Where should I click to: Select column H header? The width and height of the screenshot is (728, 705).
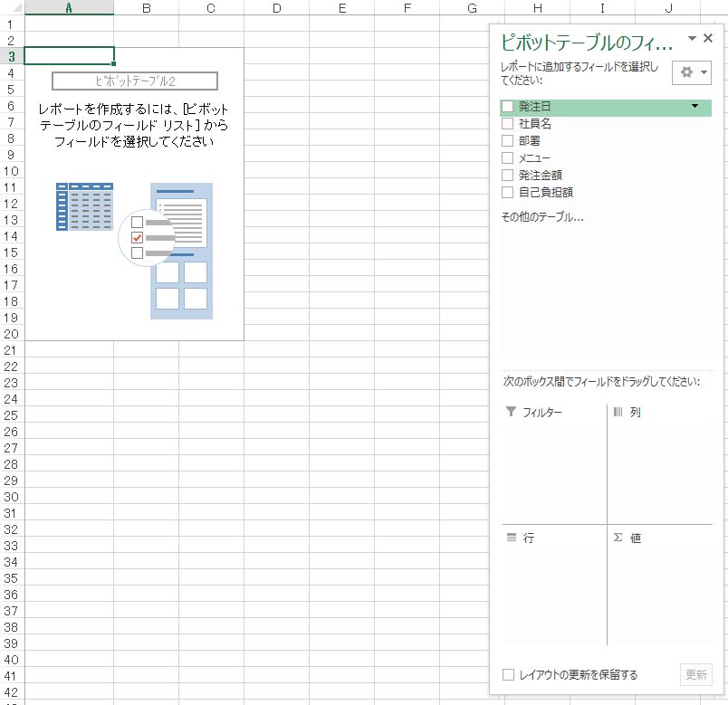click(537, 8)
